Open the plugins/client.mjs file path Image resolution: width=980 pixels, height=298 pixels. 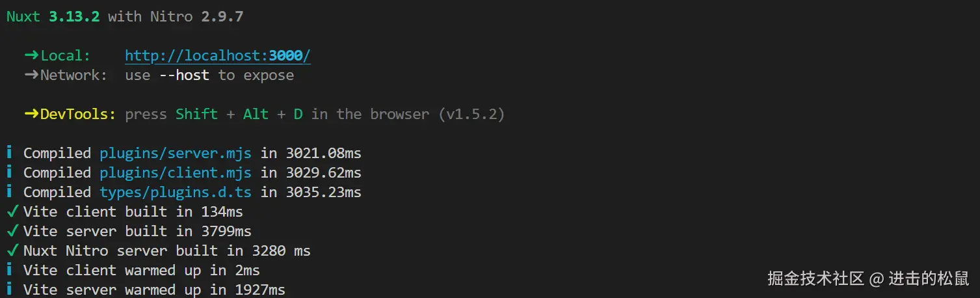(175, 173)
